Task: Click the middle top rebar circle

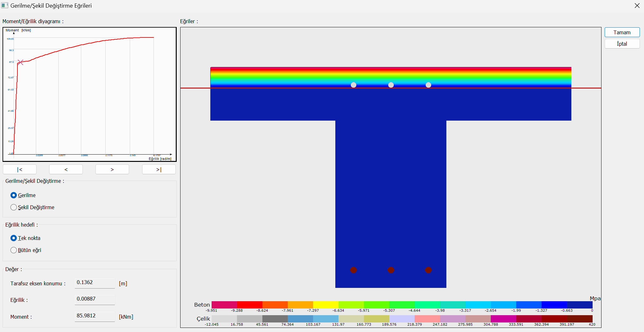Action: pos(391,85)
